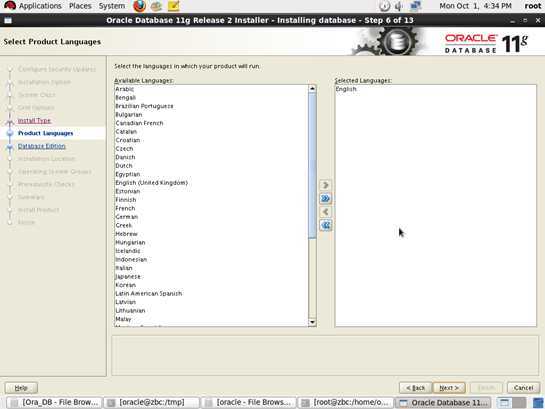Switch to oracle@zbc:/tmp terminal in taskbar
545x409 pixels.
pos(152,403)
